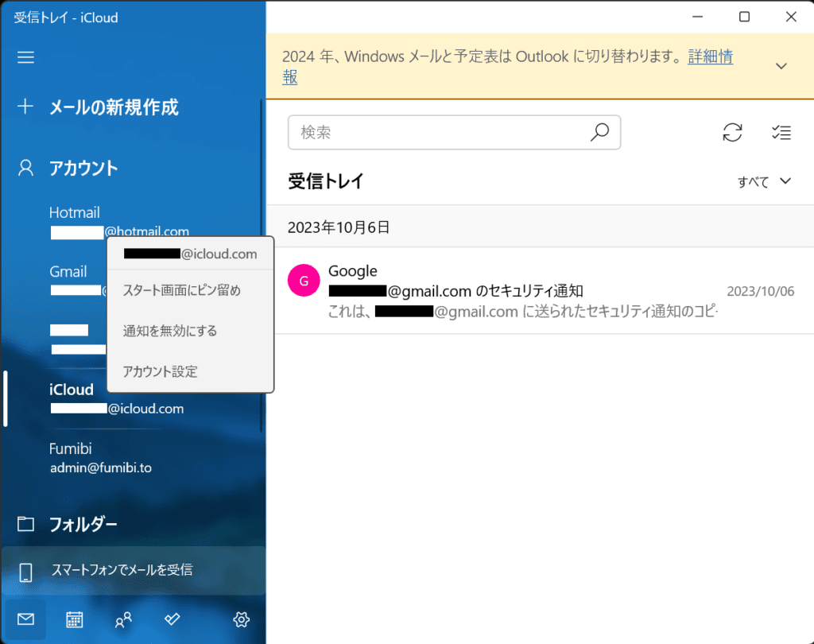Click the smartphone icon for スマートフォンでメールを受信

coord(25,571)
